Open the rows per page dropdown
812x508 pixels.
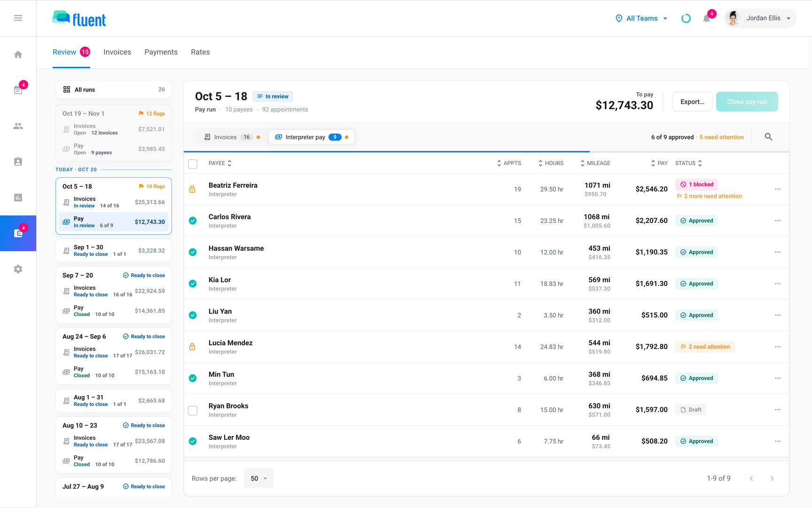pyautogui.click(x=258, y=478)
